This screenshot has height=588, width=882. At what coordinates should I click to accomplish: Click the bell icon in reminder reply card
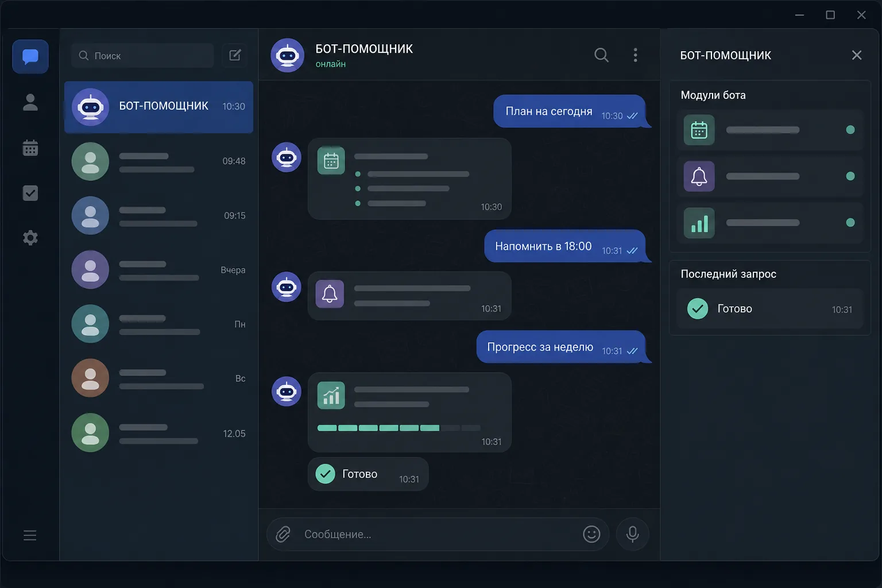point(330,294)
